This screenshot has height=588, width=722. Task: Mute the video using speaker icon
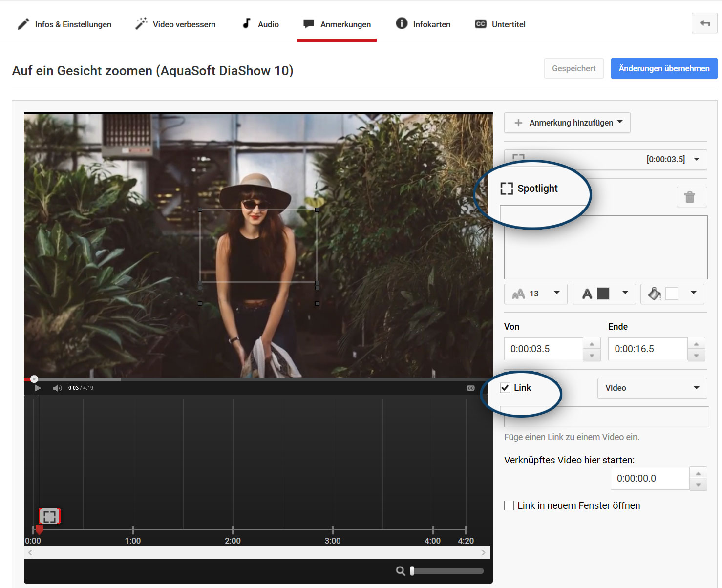pyautogui.click(x=57, y=388)
